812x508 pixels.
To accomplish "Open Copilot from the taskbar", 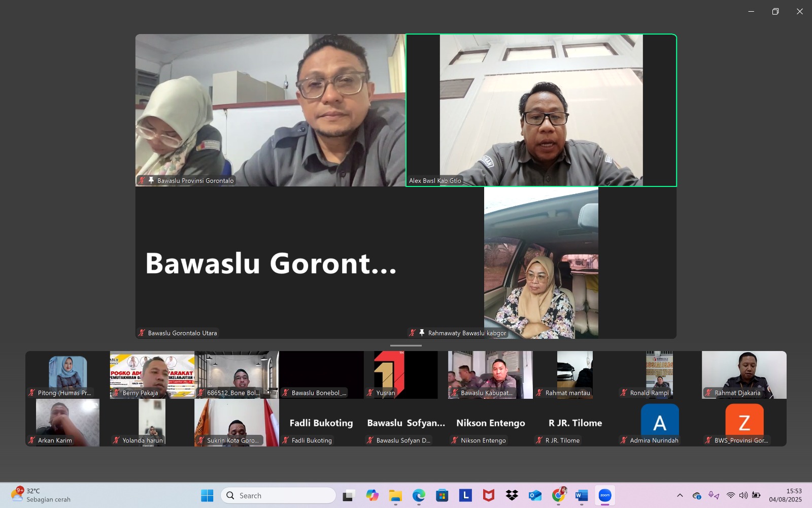I will [372, 495].
